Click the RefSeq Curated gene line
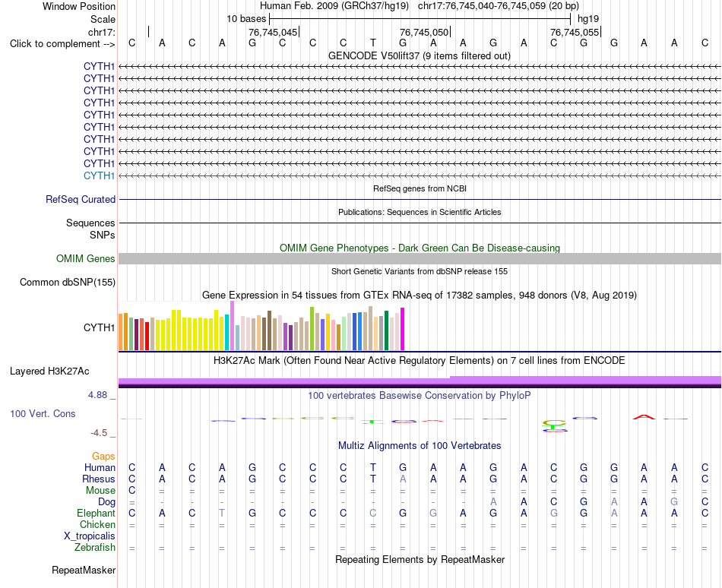The width and height of the screenshot is (722, 588). coord(420,200)
